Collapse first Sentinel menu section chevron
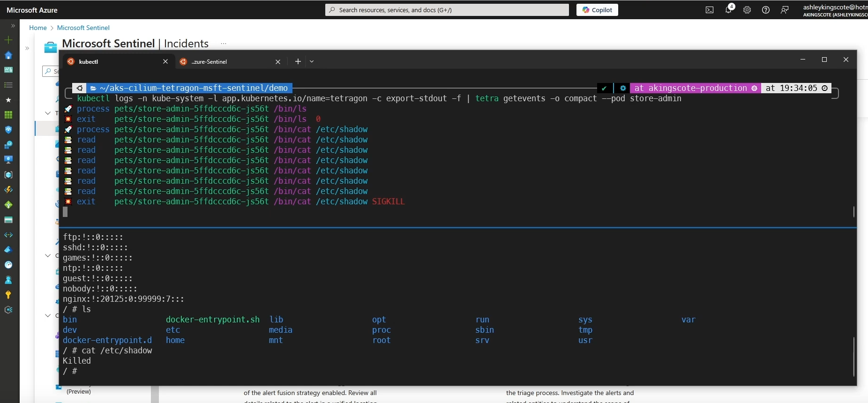 pos(48,113)
